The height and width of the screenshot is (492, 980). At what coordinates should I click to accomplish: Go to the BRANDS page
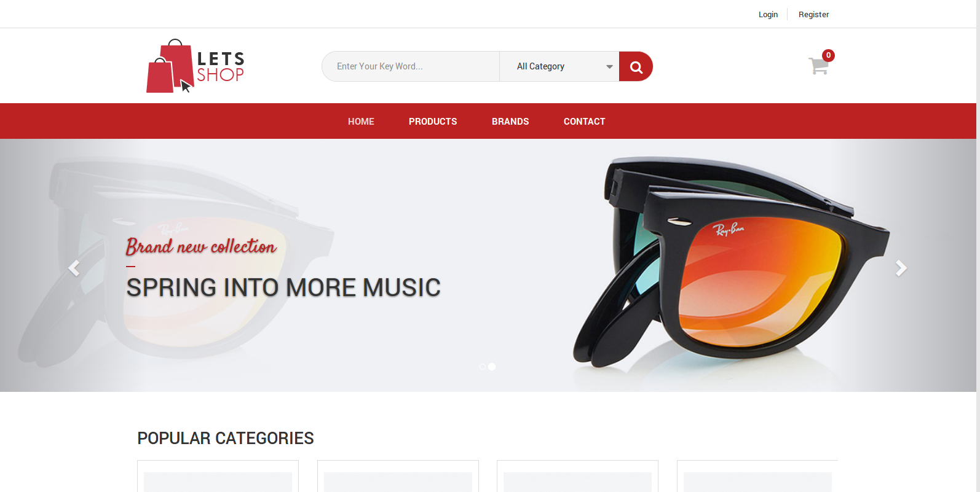point(510,122)
